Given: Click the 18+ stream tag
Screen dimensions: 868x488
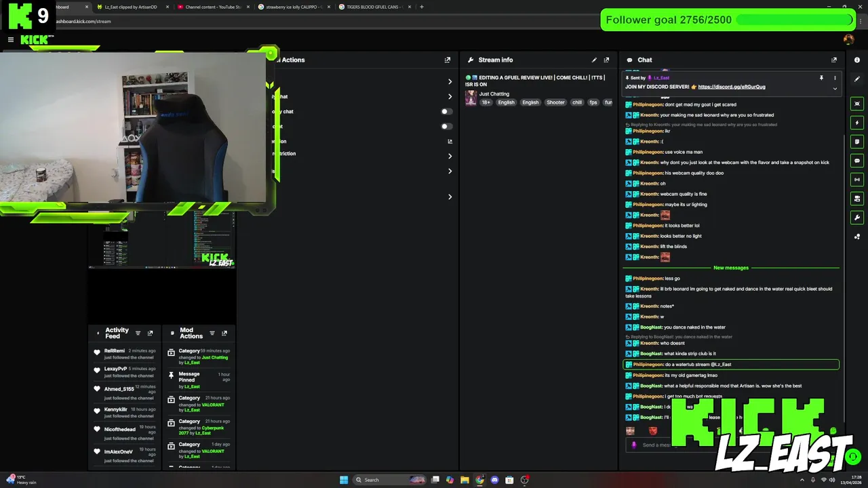Looking at the screenshot, I should pyautogui.click(x=486, y=102).
